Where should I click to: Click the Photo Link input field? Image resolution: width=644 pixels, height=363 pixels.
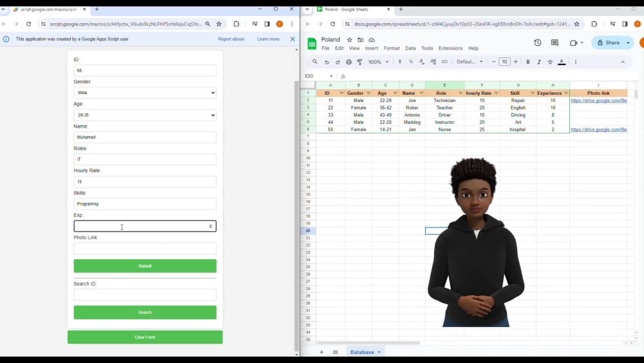[145, 248]
